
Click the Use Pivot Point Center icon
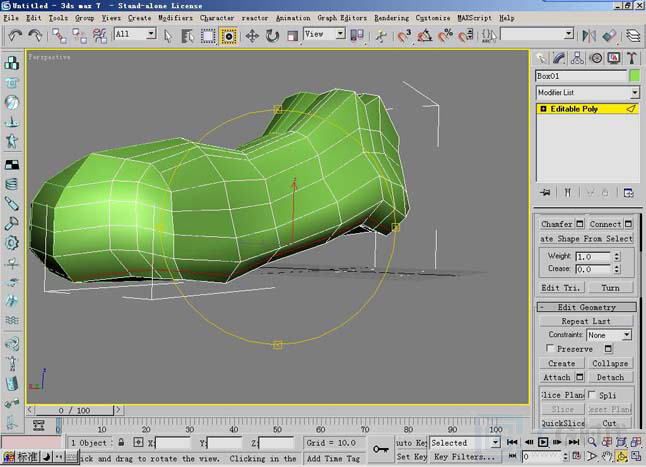pyautogui.click(x=357, y=36)
